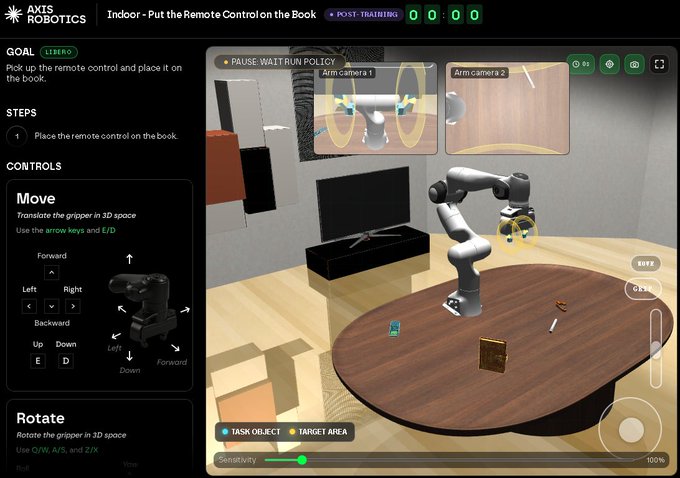
Task: Click the 00:00 timer display
Action: point(444,15)
